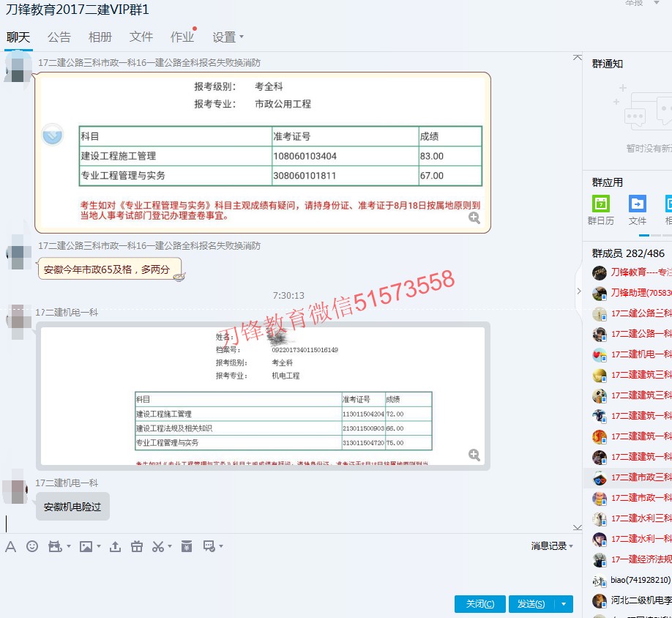Screen dimensions: 672x618
Task: Select member biao(741928210)
Action: click(628, 580)
